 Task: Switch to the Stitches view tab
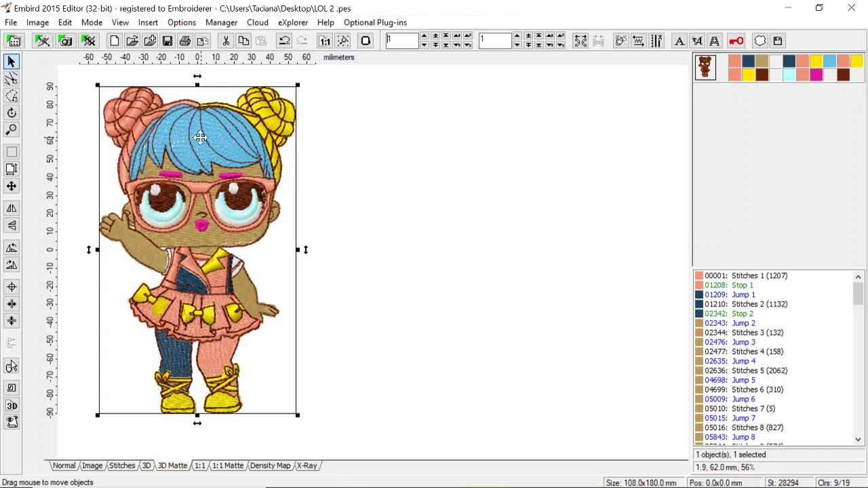point(122,466)
